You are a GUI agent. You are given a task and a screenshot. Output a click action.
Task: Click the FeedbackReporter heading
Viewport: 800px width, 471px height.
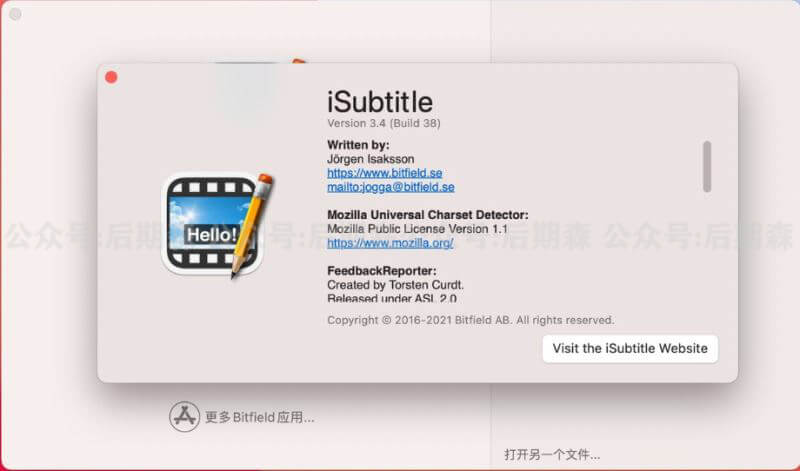382,271
